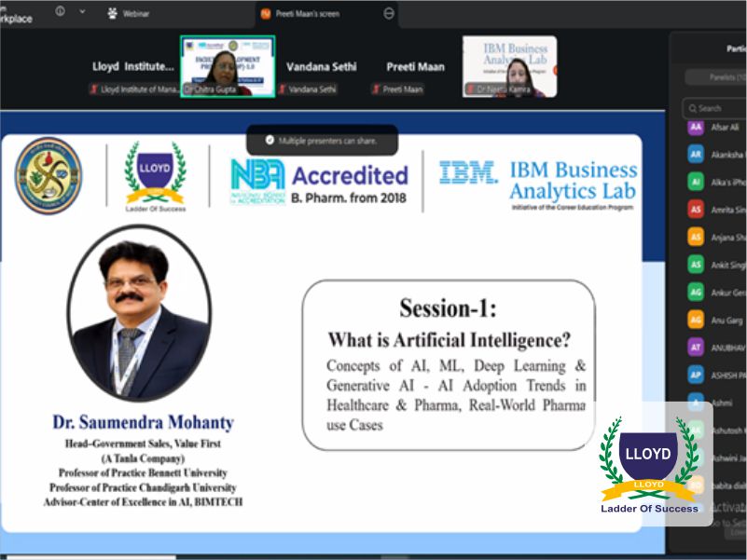The height and width of the screenshot is (560, 747).
Task: Click the green AS avatar for Ankit
Action: 696,265
